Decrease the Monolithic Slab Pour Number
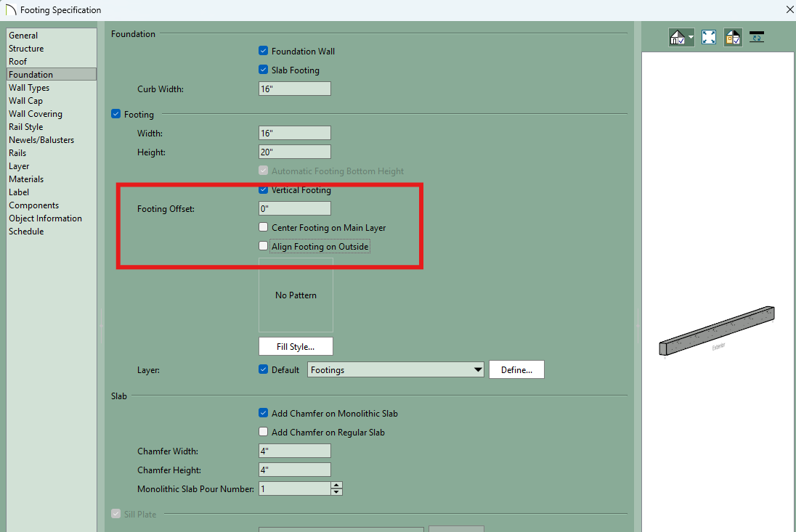Screen dimensions: 796x532 pos(336,492)
